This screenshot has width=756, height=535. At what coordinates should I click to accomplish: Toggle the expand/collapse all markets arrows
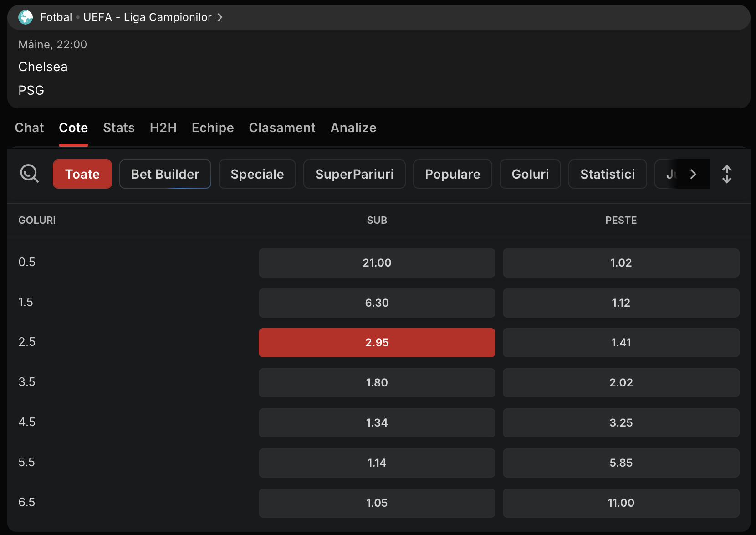(x=726, y=174)
